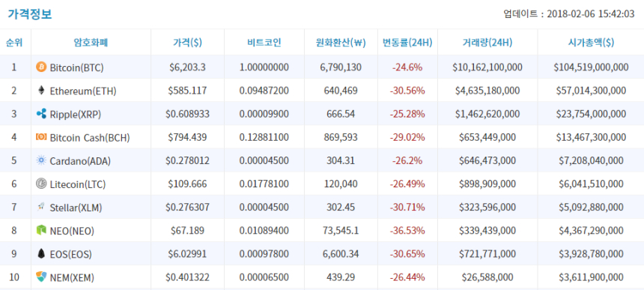The height and width of the screenshot is (290, 644).
Task: Open the Bitcoin Cash(BCH) name link
Action: [90, 138]
